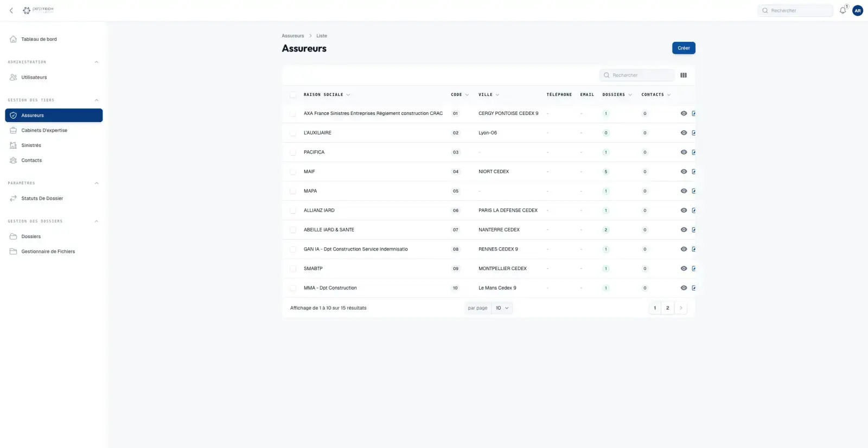Edit the GAN IA insurer

[x=693, y=249]
